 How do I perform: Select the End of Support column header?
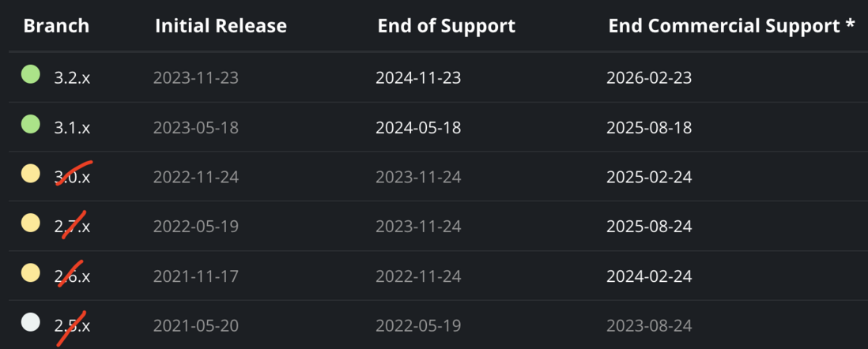(x=446, y=26)
